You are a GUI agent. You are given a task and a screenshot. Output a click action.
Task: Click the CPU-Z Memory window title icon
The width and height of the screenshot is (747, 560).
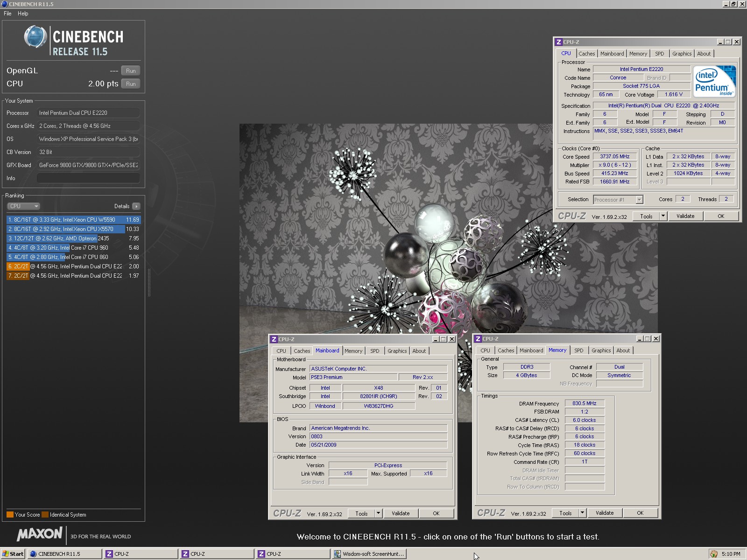[478, 339]
